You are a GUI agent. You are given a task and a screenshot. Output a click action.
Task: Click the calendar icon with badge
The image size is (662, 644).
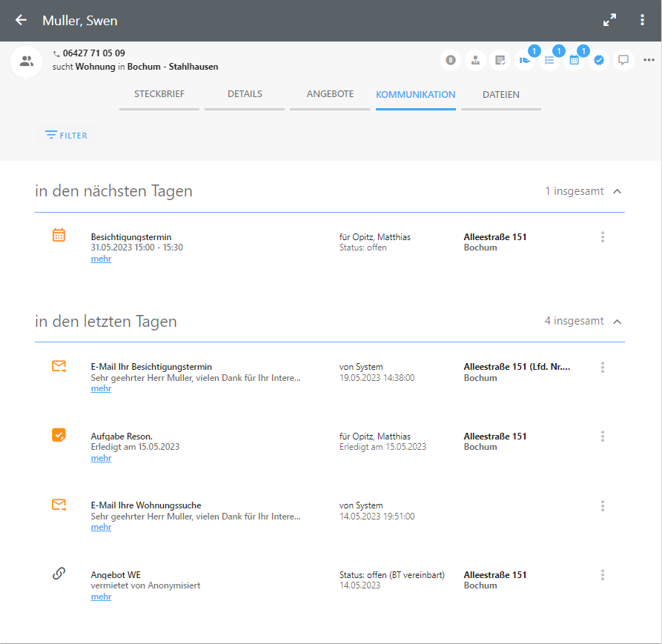(x=574, y=60)
